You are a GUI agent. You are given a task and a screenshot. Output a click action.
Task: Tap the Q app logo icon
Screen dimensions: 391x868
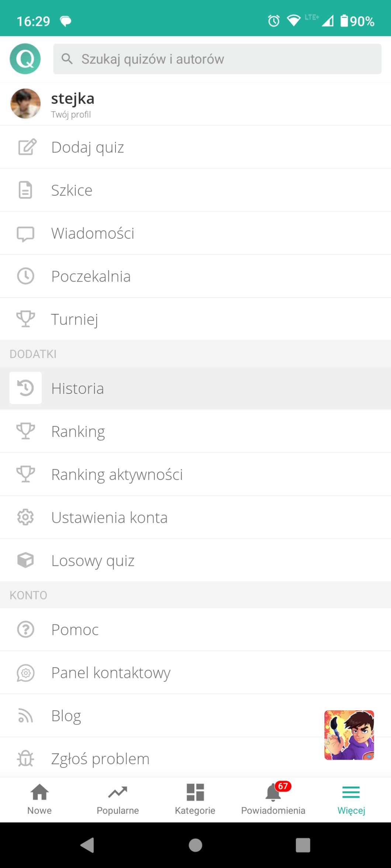coord(25,59)
